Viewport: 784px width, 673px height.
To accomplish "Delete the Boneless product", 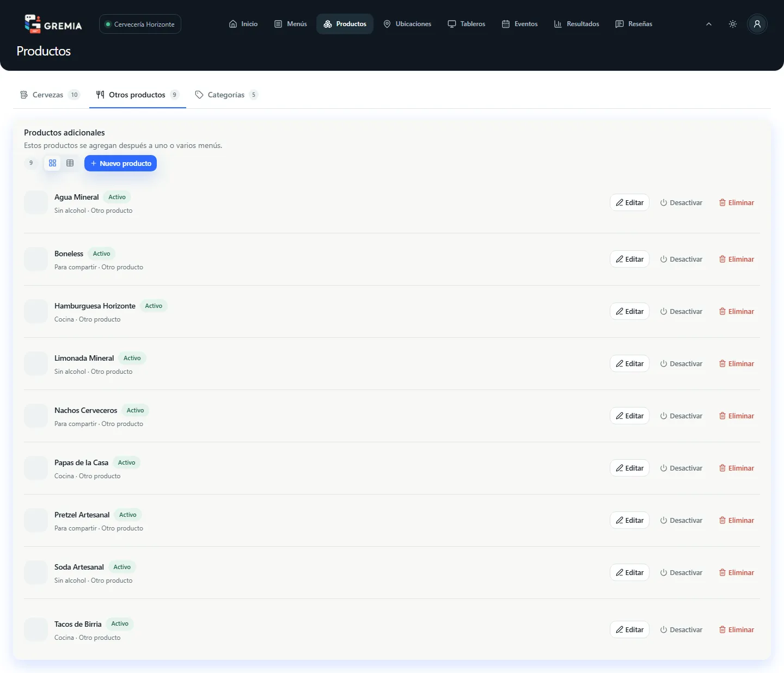I will tap(737, 259).
